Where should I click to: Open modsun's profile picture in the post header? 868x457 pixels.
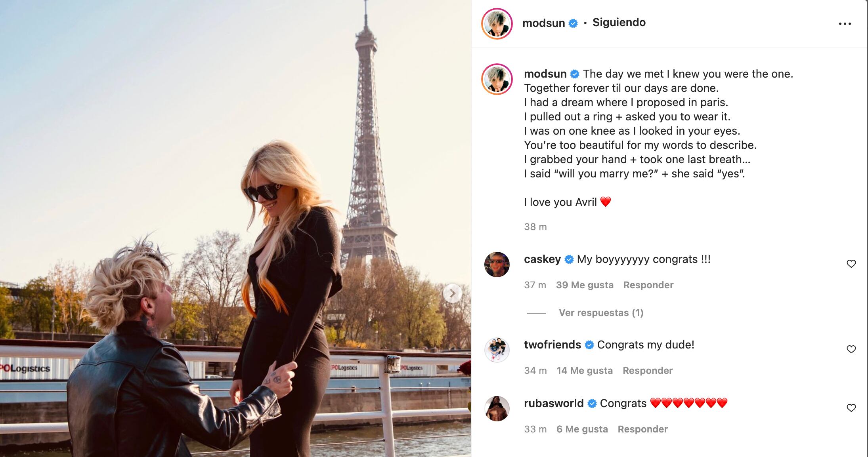pyautogui.click(x=497, y=24)
